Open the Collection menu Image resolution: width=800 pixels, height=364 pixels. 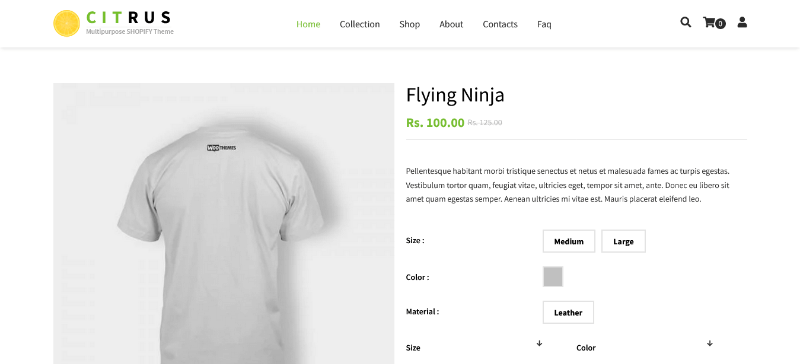pyautogui.click(x=360, y=24)
